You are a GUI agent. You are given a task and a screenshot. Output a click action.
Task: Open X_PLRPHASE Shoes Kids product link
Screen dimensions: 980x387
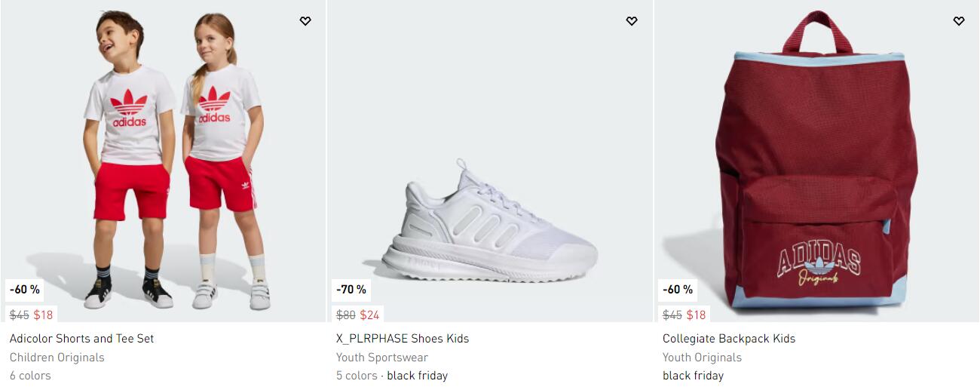pyautogui.click(x=403, y=339)
